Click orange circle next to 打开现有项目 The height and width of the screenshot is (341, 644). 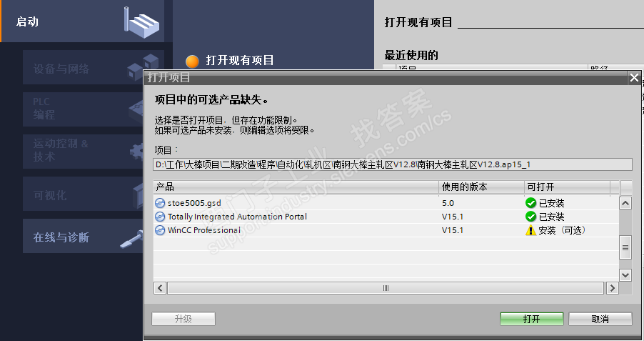pos(192,61)
